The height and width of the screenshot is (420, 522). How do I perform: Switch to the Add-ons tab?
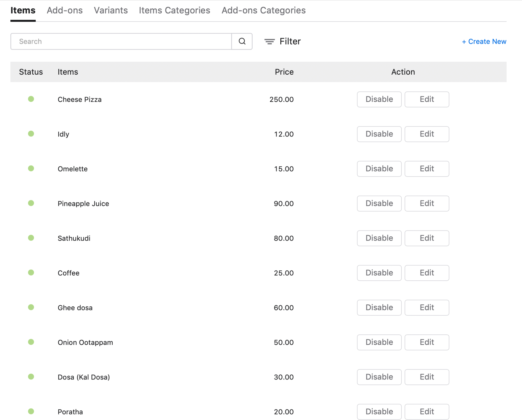pyautogui.click(x=64, y=10)
